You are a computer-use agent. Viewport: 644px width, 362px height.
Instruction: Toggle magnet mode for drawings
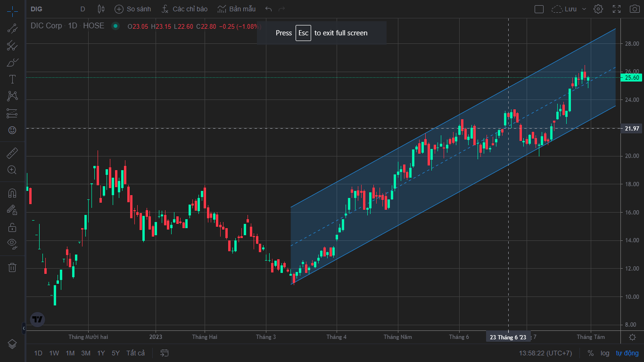[x=12, y=193]
